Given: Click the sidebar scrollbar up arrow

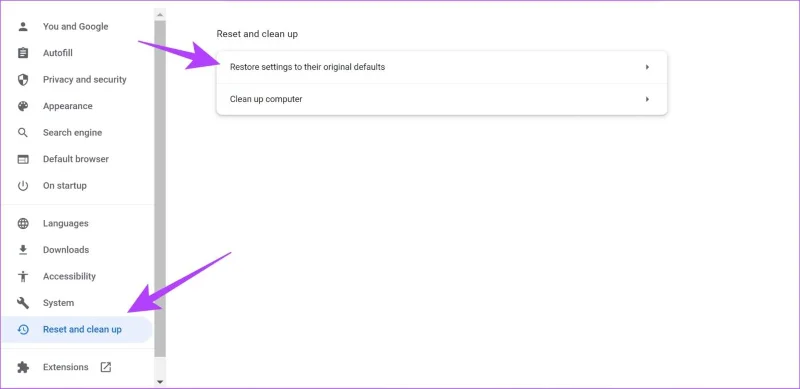Looking at the screenshot, I should [x=160, y=14].
